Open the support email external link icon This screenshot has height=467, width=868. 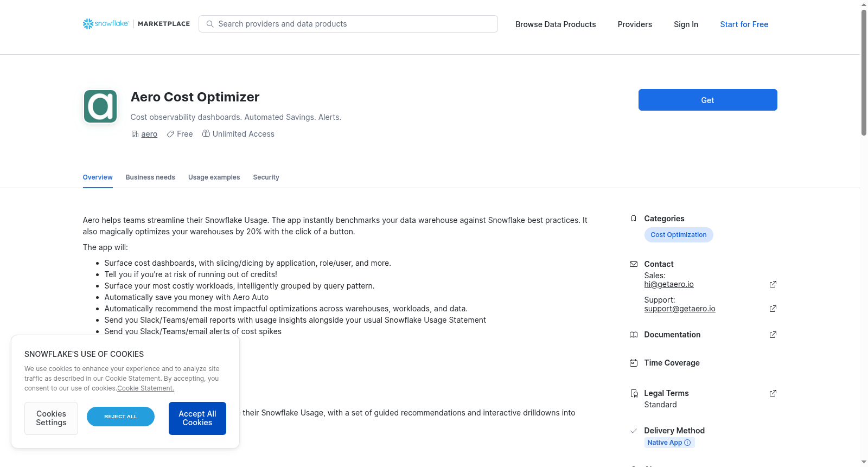tap(773, 309)
